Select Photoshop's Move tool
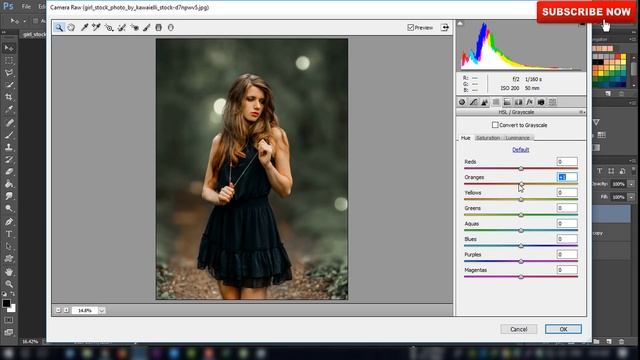 pyautogui.click(x=9, y=48)
